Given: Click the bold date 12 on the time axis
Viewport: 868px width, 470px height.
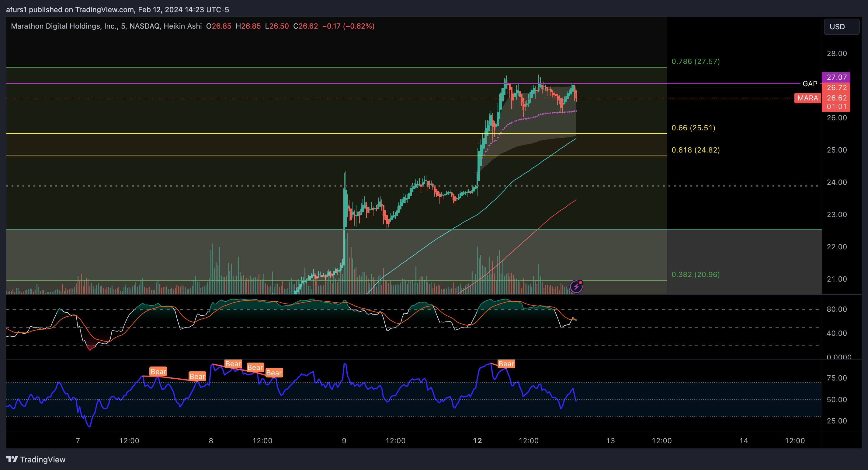Looking at the screenshot, I should [477, 441].
